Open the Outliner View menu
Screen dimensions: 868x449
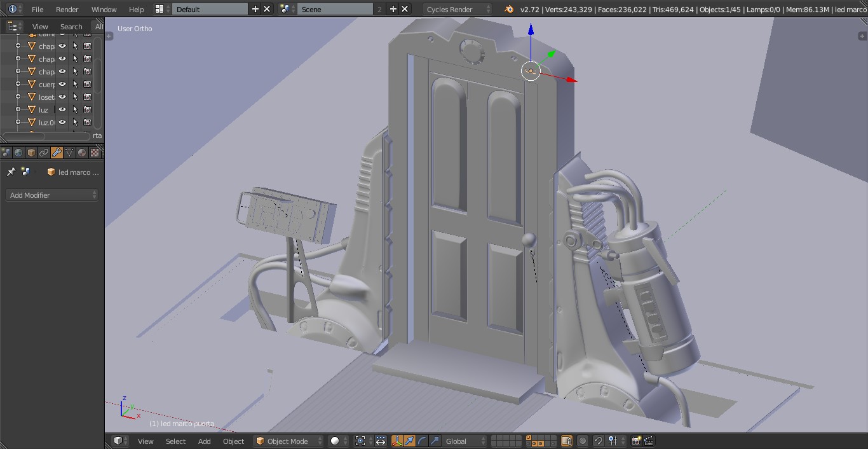[x=40, y=26]
